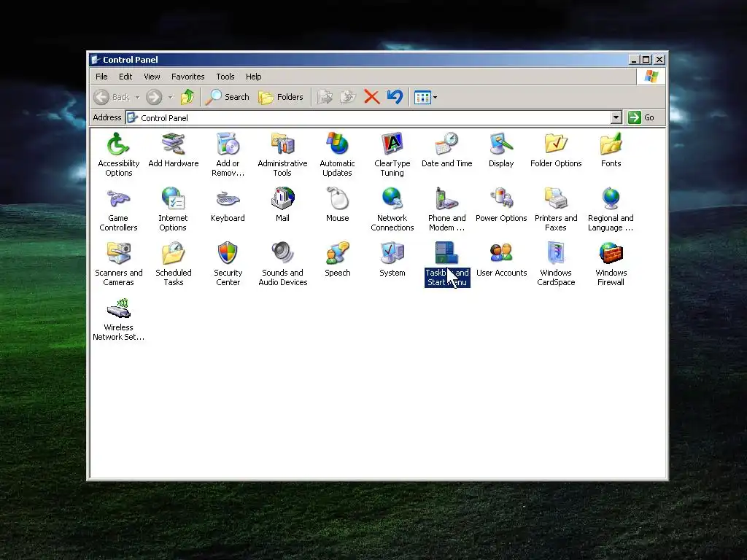The width and height of the screenshot is (747, 560).
Task: Open Scheduled Tasks icon
Action: 174,253
